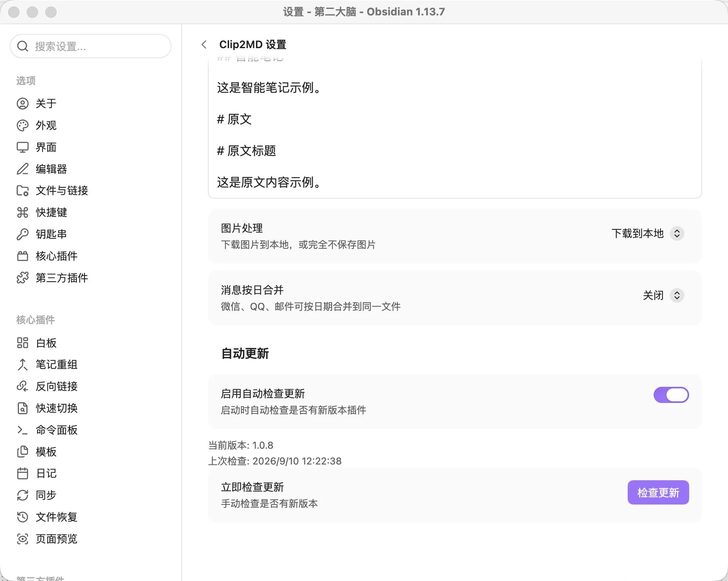
Task: Click the 文件恢复 history clock icon
Action: (x=23, y=517)
